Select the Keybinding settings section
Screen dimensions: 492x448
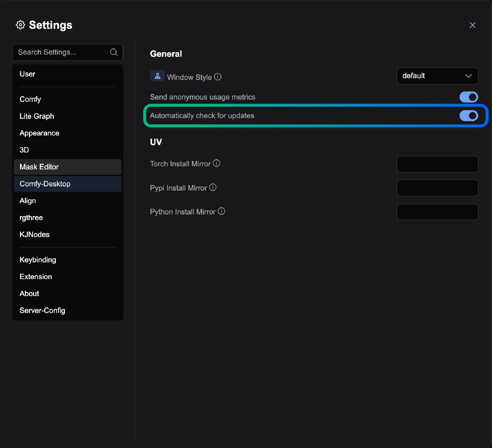click(x=38, y=260)
